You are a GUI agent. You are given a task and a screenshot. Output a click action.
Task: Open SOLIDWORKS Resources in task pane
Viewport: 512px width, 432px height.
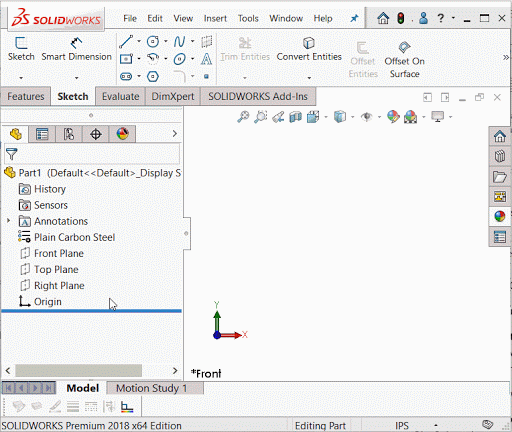500,136
